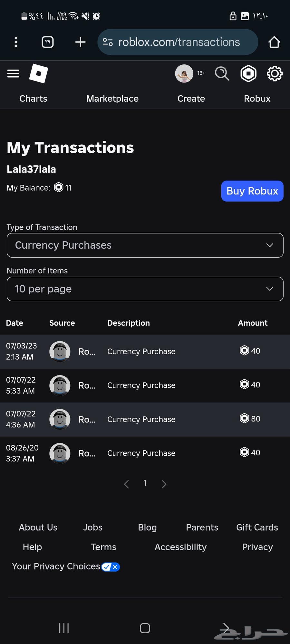
Task: Open the Roblox hamburger menu
Action: [13, 74]
